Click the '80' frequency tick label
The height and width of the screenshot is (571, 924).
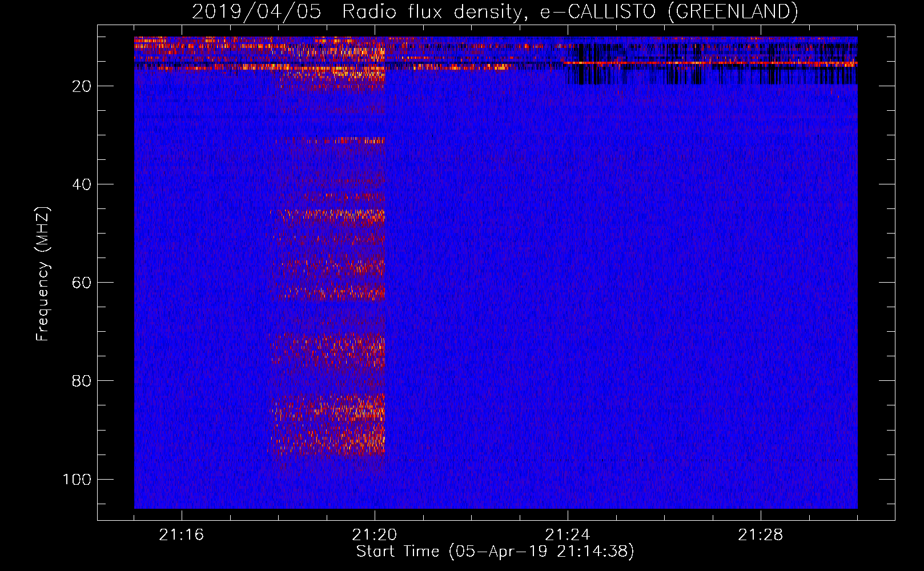pos(82,381)
